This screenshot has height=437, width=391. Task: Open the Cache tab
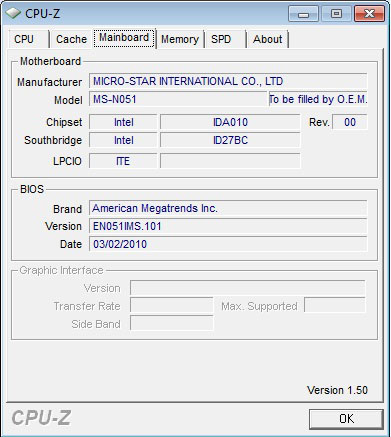point(71,39)
